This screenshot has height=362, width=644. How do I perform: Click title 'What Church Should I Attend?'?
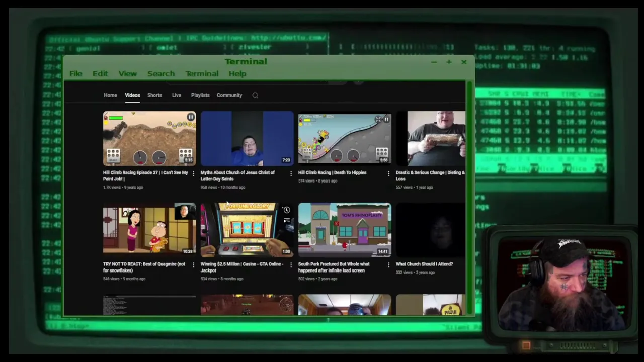[x=424, y=264]
